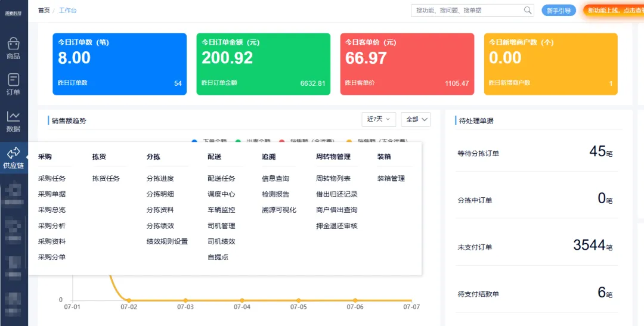
Task: Open the 近7天 dropdown
Action: tap(379, 119)
